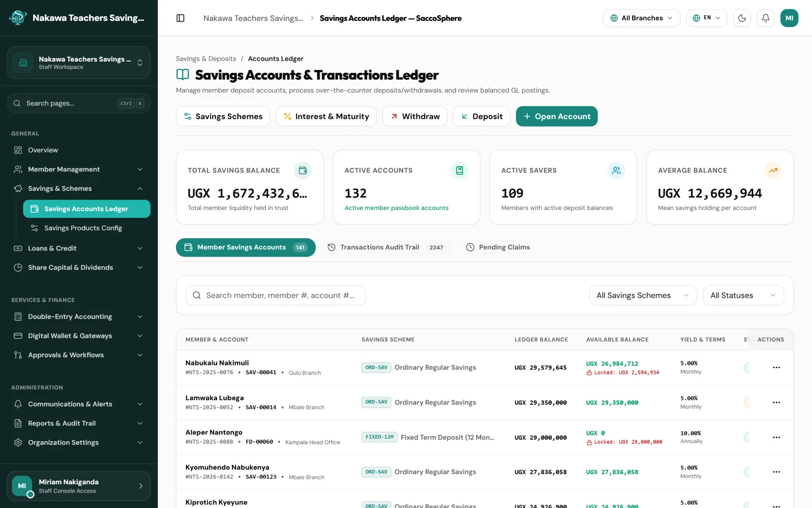
Task: Expand Digital Wallet & Gateways menu
Action: (x=78, y=336)
